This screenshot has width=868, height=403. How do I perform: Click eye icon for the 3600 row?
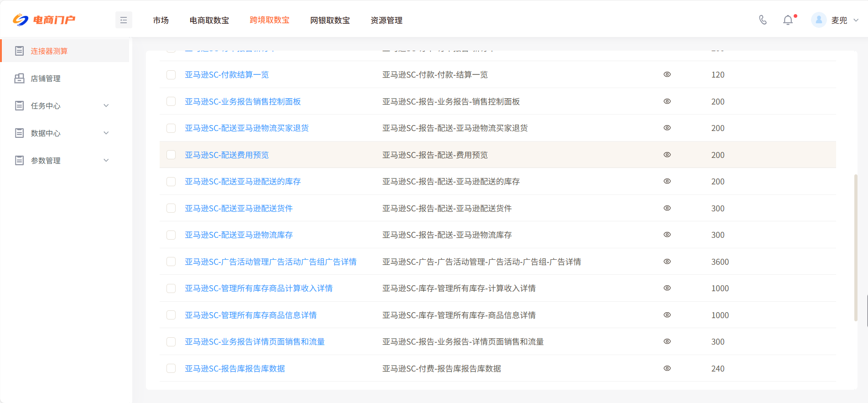[667, 262]
